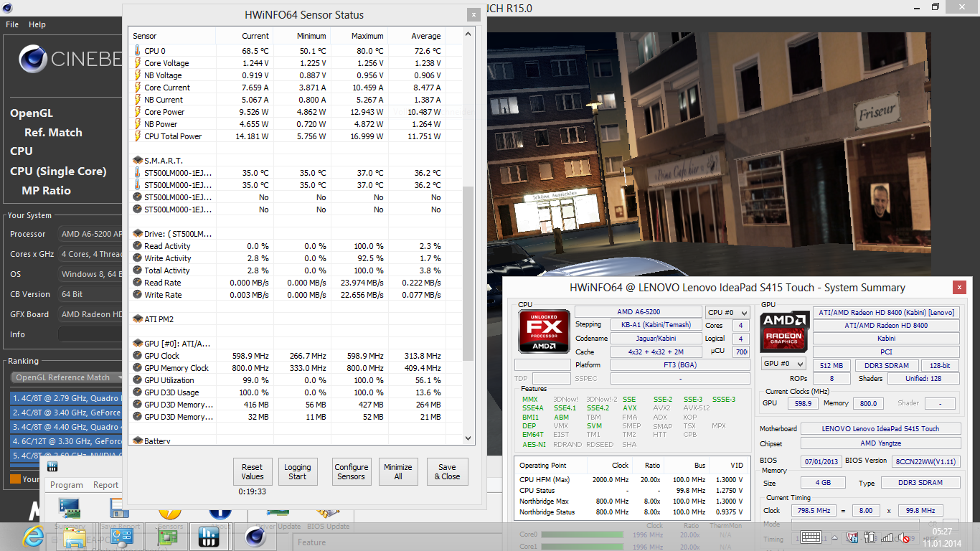Click the NB Voltage lightning icon

[x=138, y=75]
